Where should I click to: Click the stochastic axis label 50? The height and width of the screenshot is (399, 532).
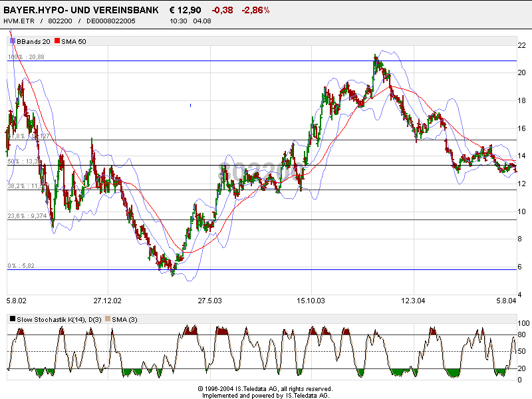[x=521, y=351]
